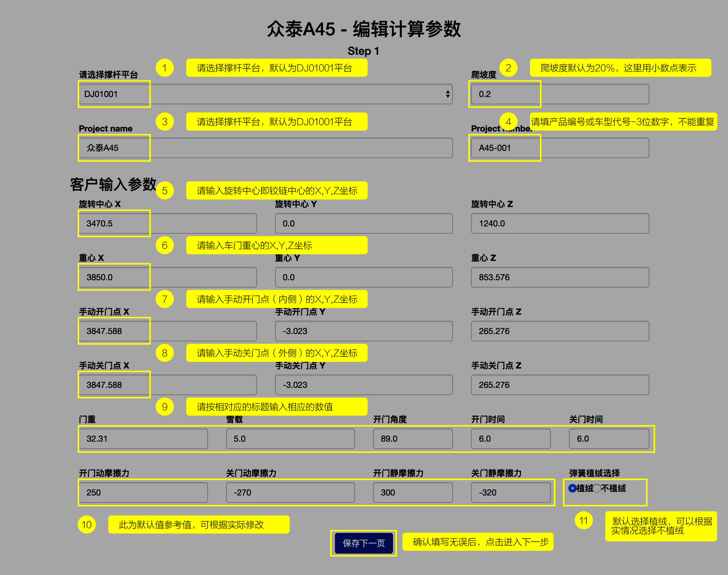
Task: Click the 关门静摩擦力 input field
Action: 511,492
